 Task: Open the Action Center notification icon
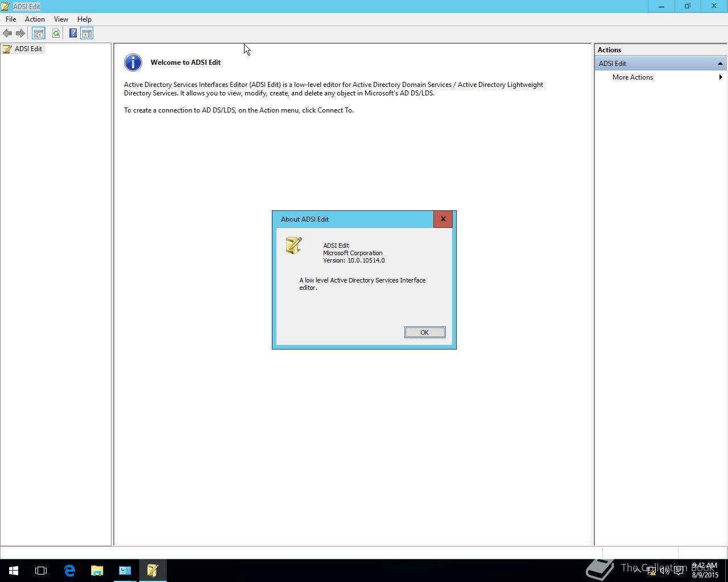(679, 571)
